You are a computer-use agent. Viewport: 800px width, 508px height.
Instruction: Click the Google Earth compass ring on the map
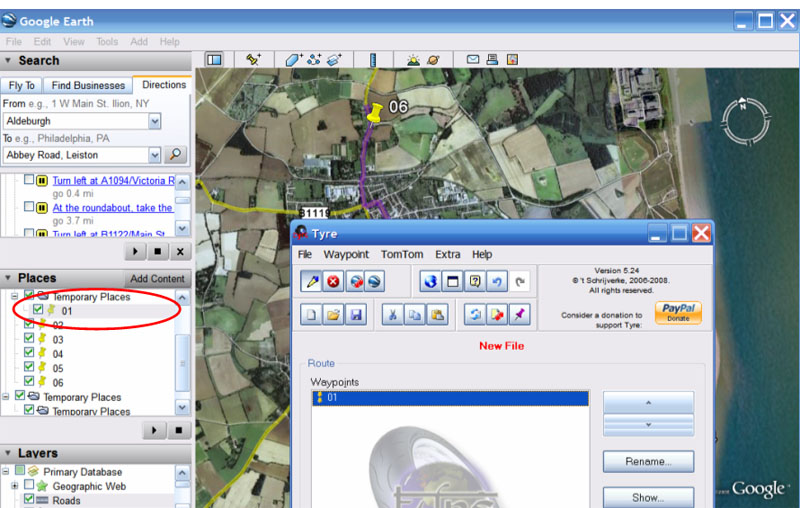point(745,121)
